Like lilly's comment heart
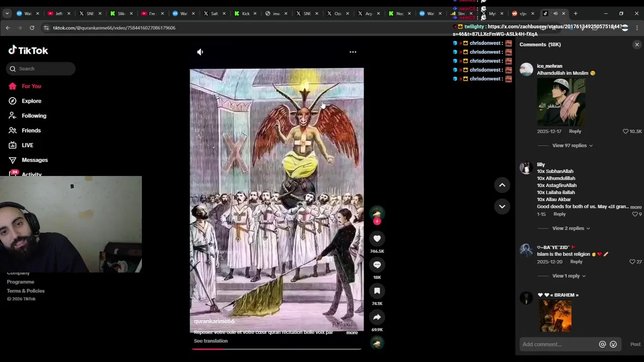The width and height of the screenshot is (644, 362). coord(635,214)
